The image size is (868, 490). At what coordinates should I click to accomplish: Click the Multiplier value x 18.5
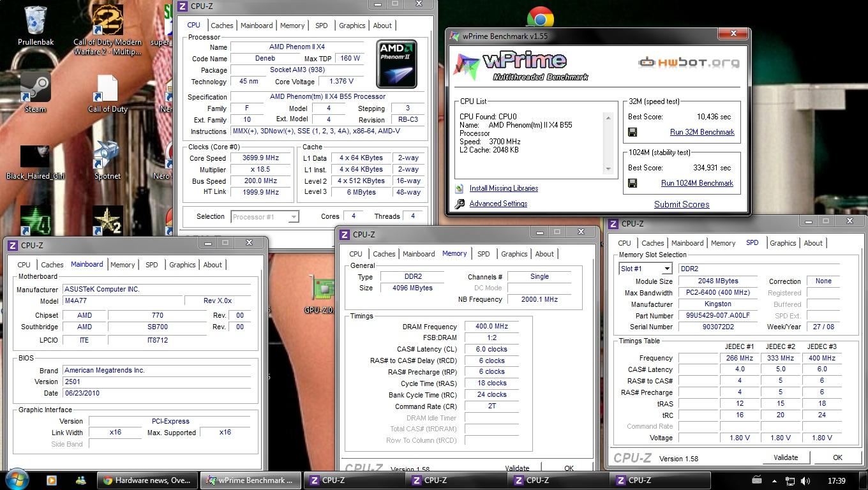point(260,170)
